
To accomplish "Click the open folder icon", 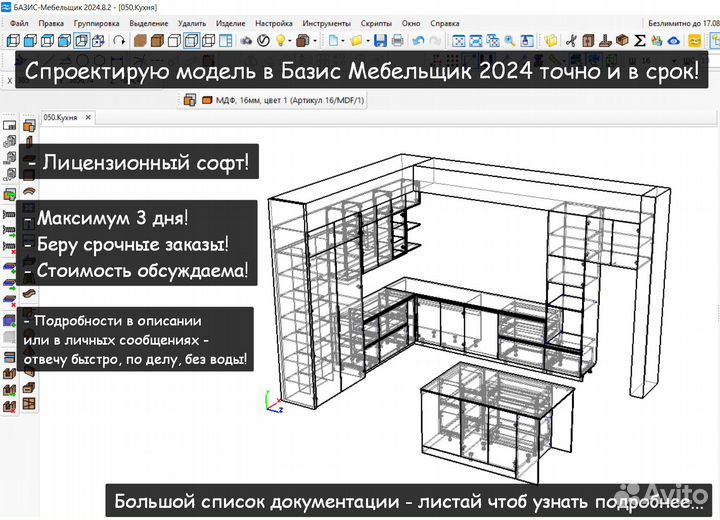I will coord(356,41).
